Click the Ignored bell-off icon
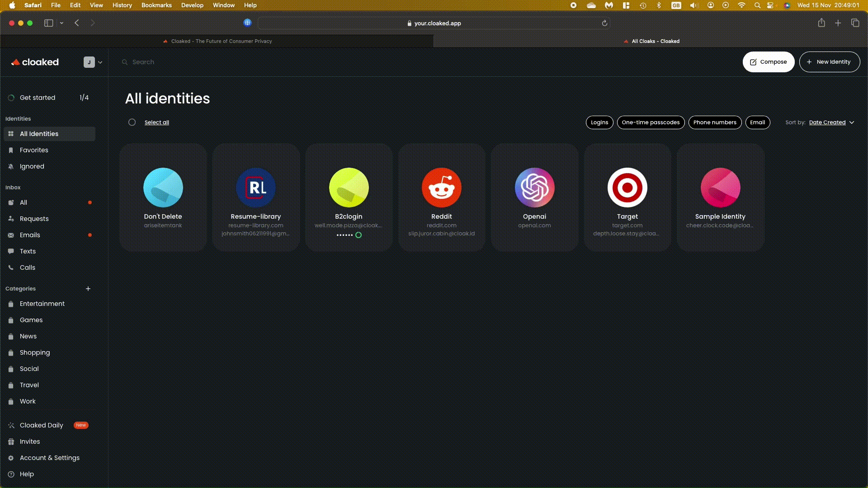868x488 pixels. point(11,166)
